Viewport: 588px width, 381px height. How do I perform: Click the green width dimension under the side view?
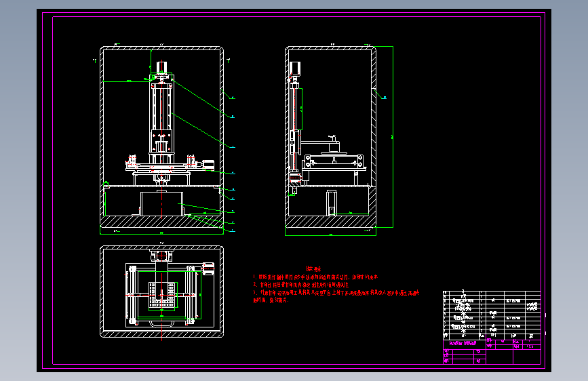(330, 235)
